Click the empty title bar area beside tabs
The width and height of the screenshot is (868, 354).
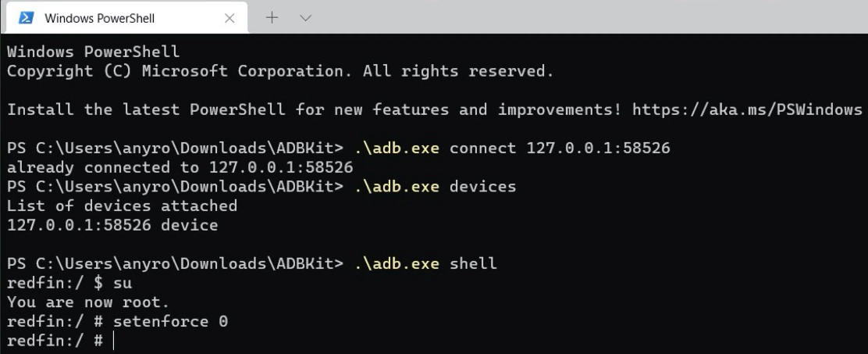pyautogui.click(x=585, y=17)
